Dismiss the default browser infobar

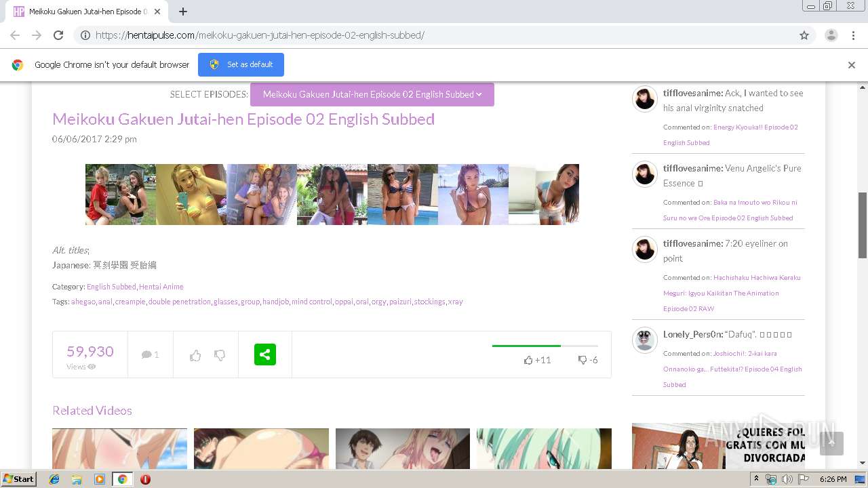tap(852, 65)
